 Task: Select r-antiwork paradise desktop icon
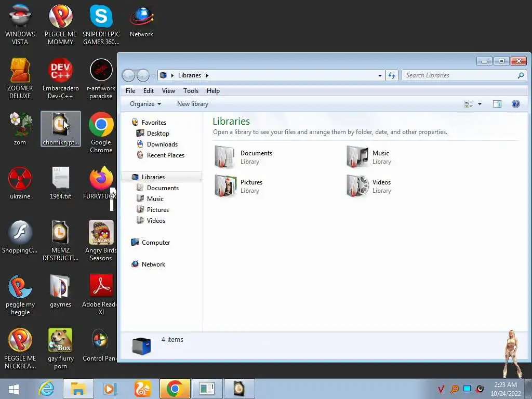tap(101, 78)
